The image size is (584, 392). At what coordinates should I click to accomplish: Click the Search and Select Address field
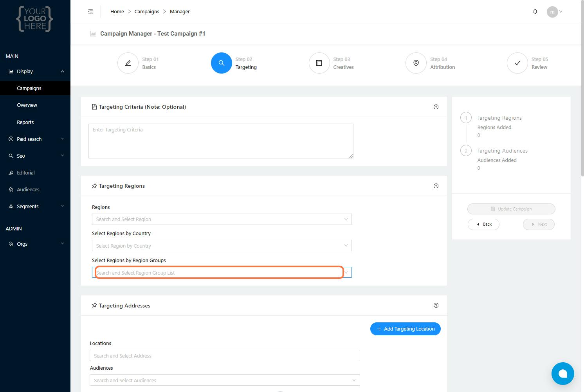[x=225, y=356]
